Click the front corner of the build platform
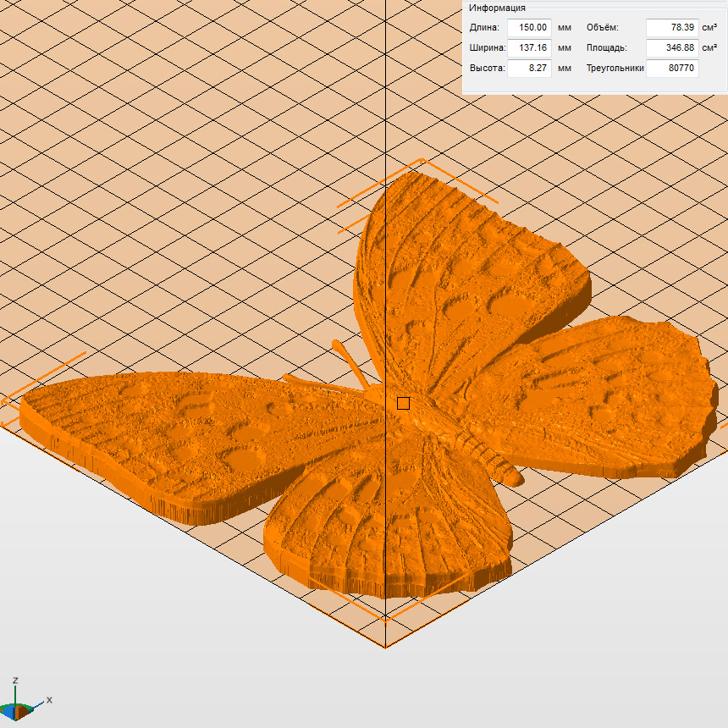 (x=385, y=647)
